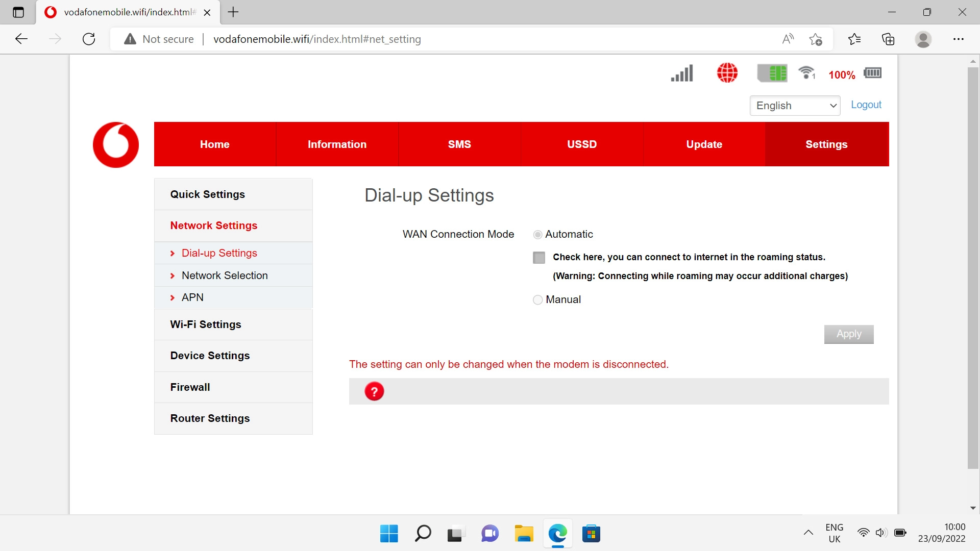980x551 pixels.
Task: Click the SIM card status icon
Action: click(772, 73)
